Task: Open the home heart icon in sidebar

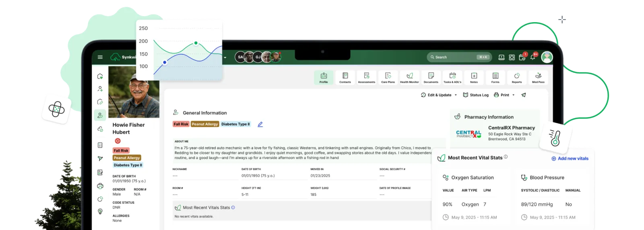Action: tap(100, 76)
